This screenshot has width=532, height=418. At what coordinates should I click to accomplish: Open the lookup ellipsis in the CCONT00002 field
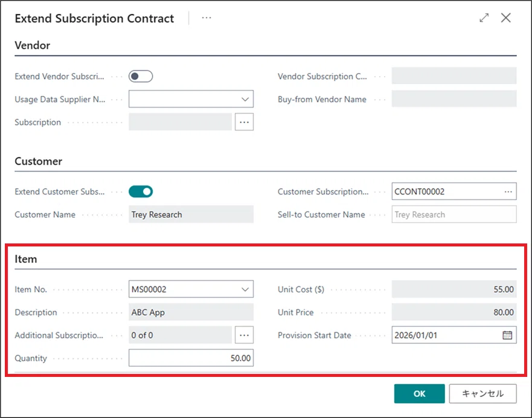[x=508, y=191]
